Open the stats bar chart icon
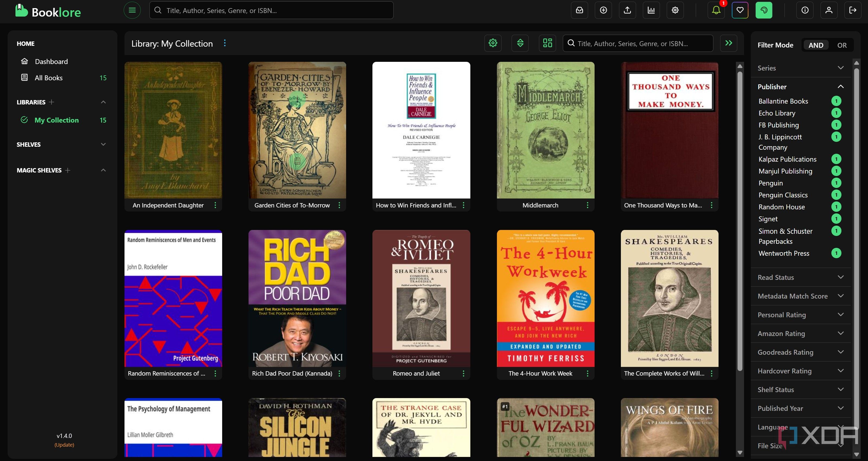 pyautogui.click(x=651, y=10)
